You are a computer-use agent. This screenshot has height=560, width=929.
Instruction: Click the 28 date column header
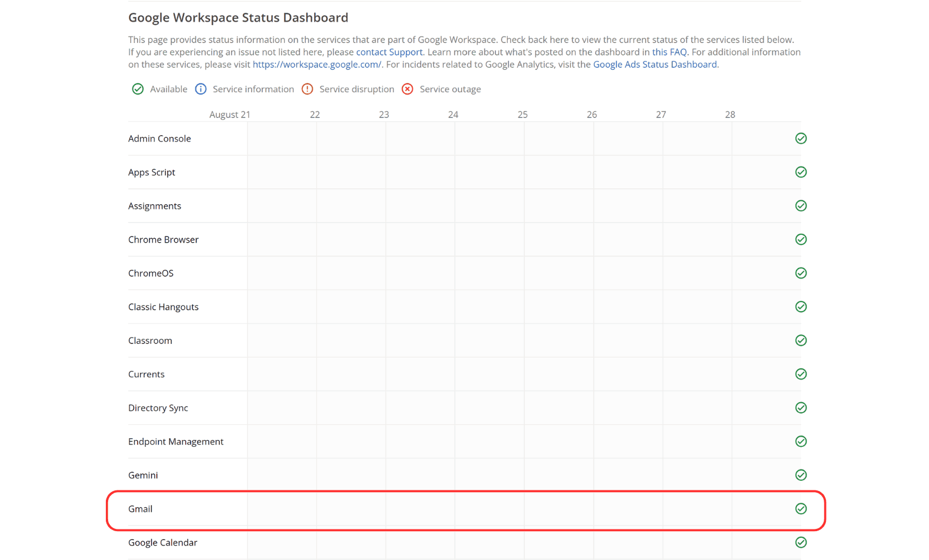(730, 114)
